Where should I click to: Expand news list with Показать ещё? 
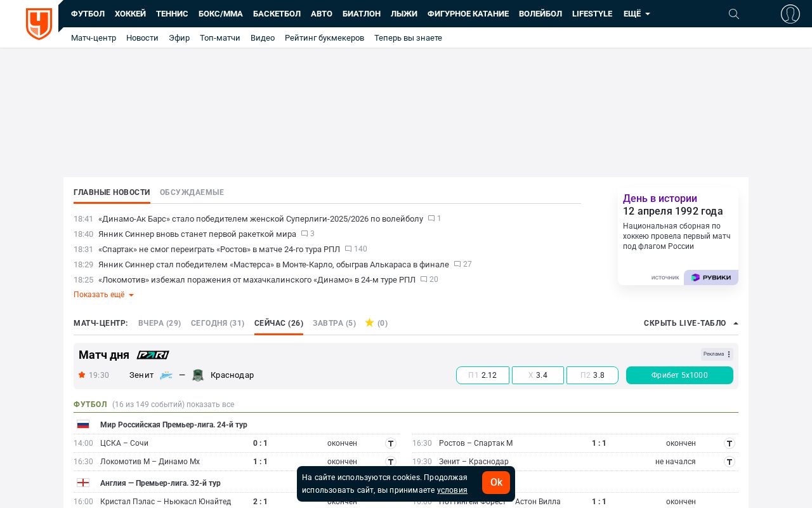pos(99,295)
